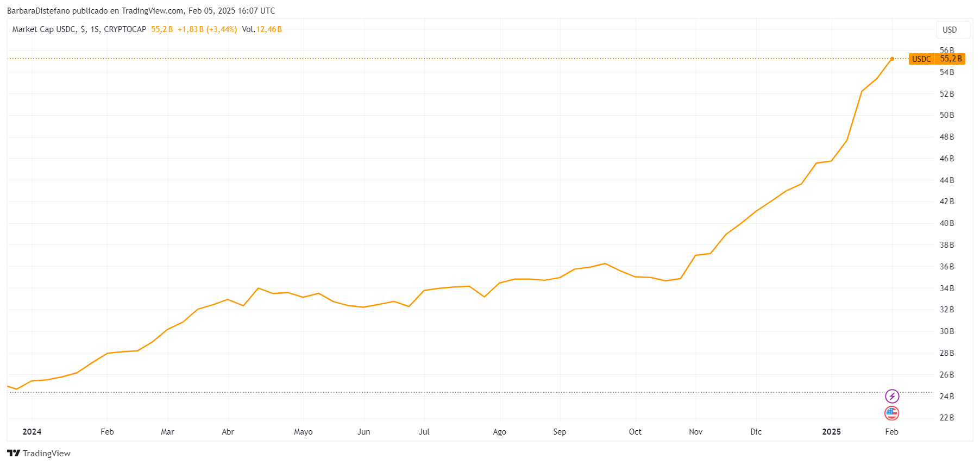Screen dimensions: 980x465
Task: Click the BarbaraDistefano author name
Action: [x=38, y=11]
